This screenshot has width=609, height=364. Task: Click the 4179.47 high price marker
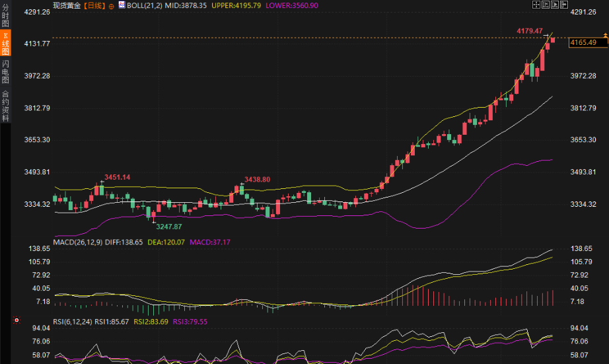coord(530,31)
